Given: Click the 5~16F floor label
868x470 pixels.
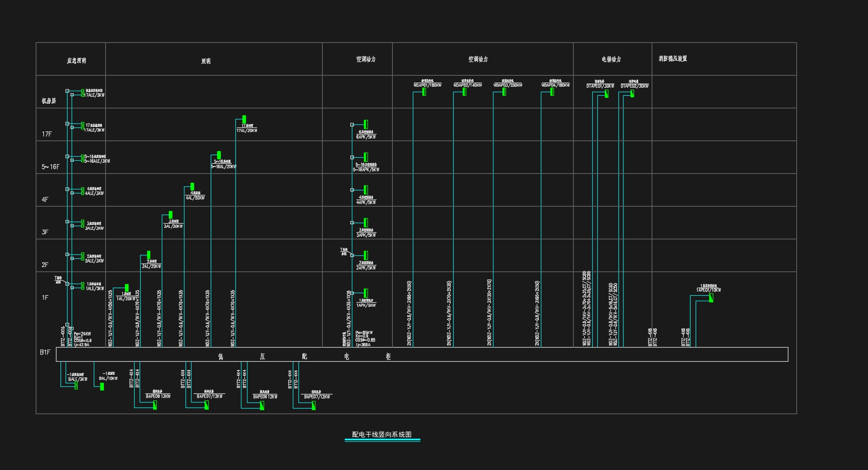Looking at the screenshot, I should pos(50,167).
